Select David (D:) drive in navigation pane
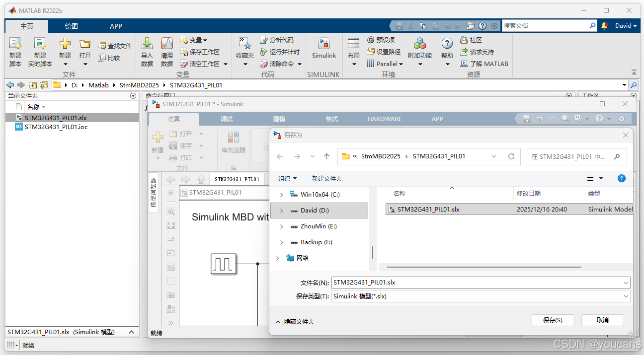This screenshot has width=644, height=355. point(319,211)
